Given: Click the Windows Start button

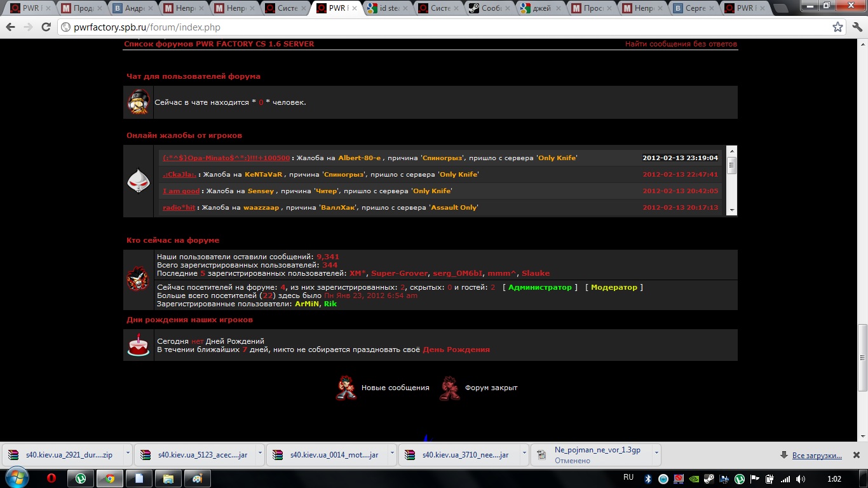Looking at the screenshot, I should click(15, 478).
